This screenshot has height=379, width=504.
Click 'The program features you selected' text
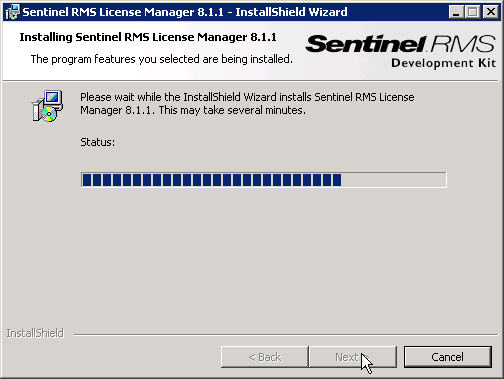tap(162, 59)
